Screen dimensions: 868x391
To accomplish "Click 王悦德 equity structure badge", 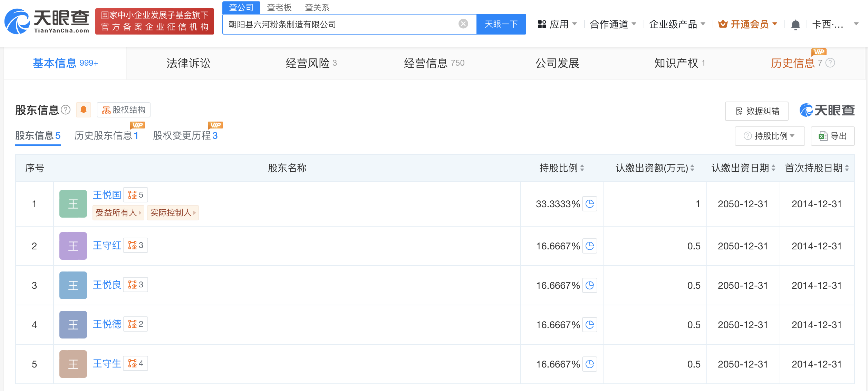I will pyautogui.click(x=136, y=324).
